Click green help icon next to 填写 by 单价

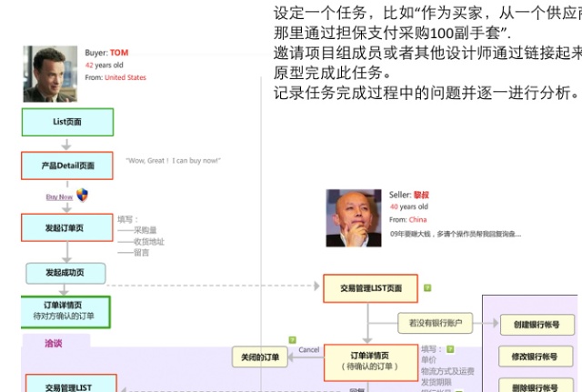(x=450, y=349)
